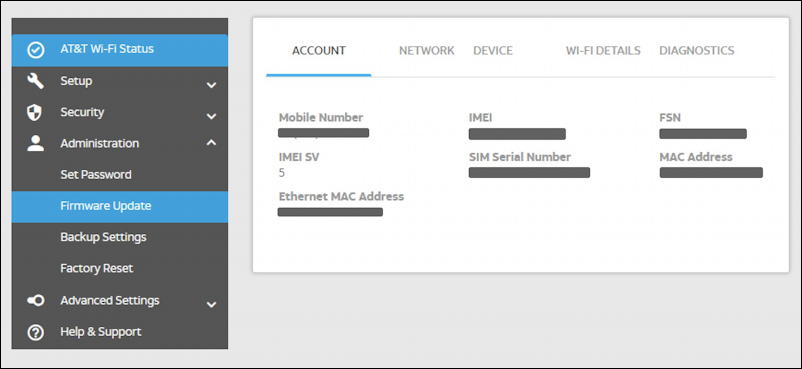The width and height of the screenshot is (802, 369).
Task: Click the IMEI label
Action: pos(480,117)
